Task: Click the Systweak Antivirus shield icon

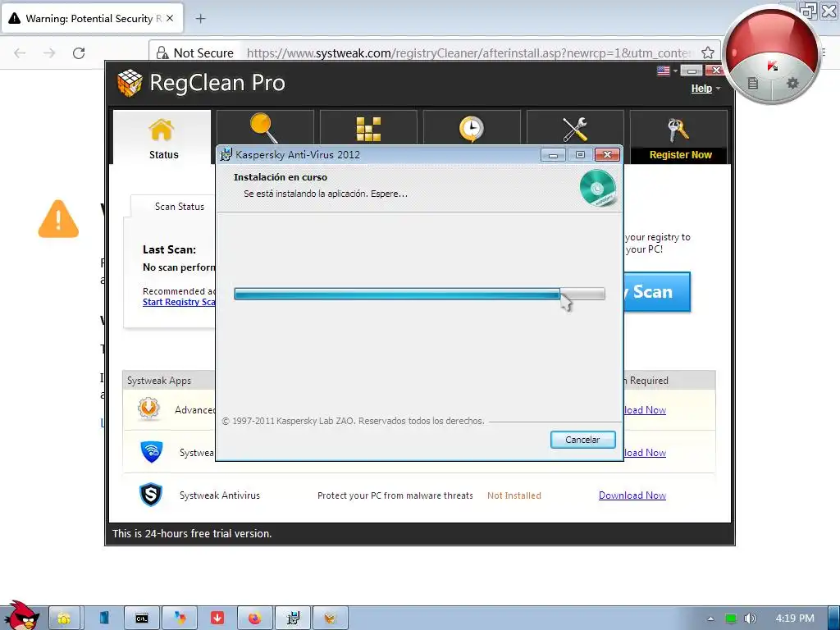Action: pos(151,495)
